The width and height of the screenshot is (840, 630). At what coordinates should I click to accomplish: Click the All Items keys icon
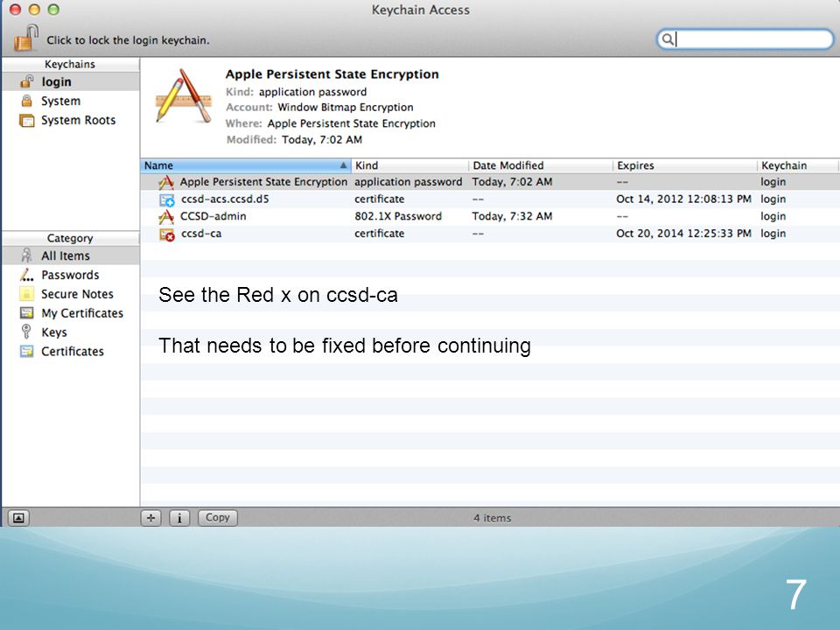26,255
